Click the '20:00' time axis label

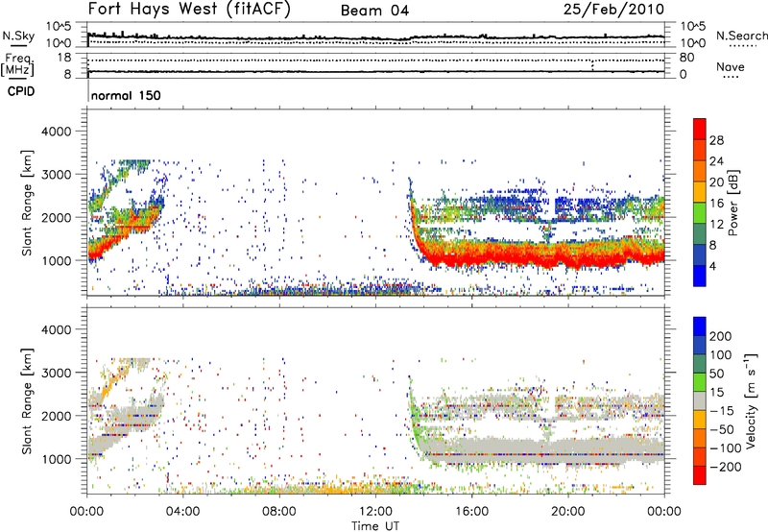tap(568, 512)
